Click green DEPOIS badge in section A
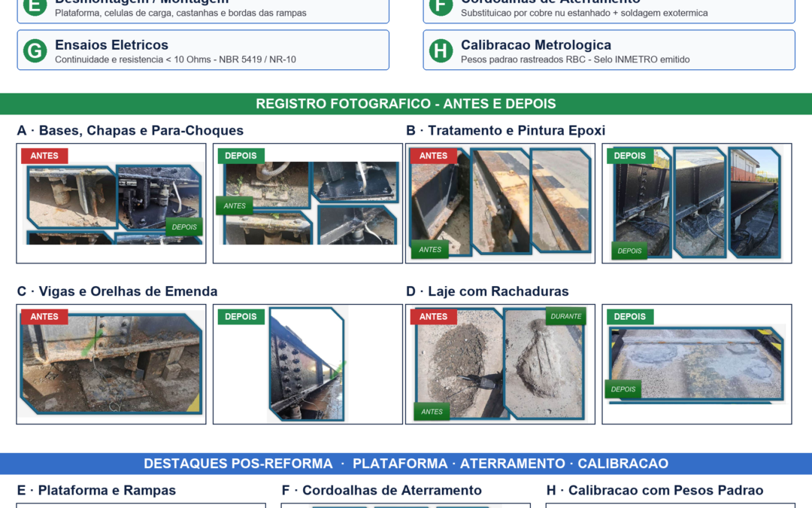The height and width of the screenshot is (508, 812). point(241,156)
